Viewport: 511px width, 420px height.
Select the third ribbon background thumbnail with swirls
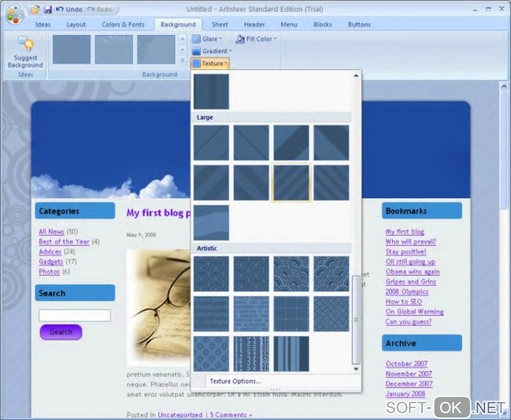click(156, 49)
